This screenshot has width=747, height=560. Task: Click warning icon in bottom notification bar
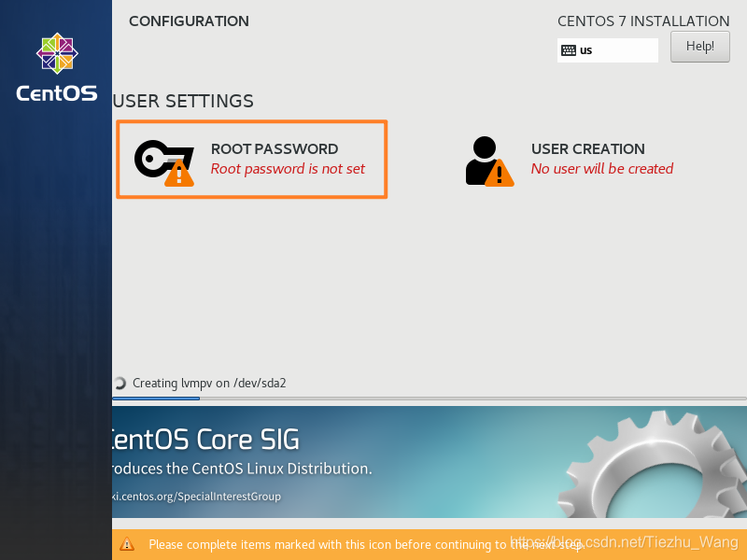[x=127, y=544]
